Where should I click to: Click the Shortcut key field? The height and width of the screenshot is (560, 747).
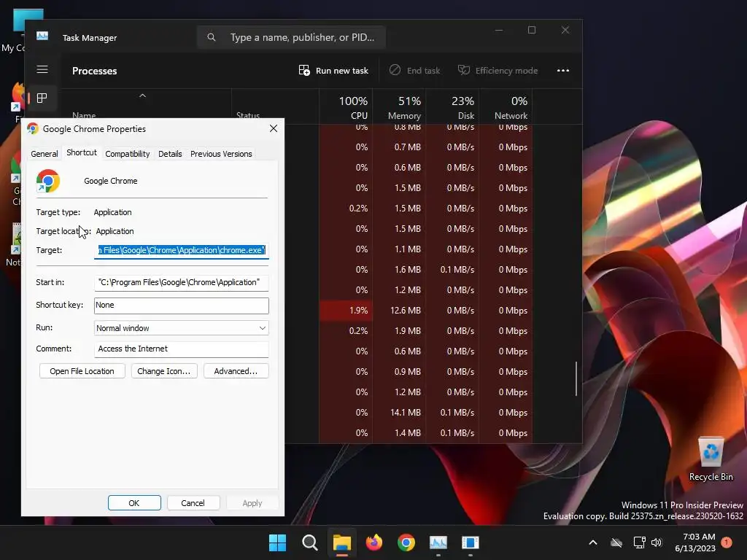point(182,306)
